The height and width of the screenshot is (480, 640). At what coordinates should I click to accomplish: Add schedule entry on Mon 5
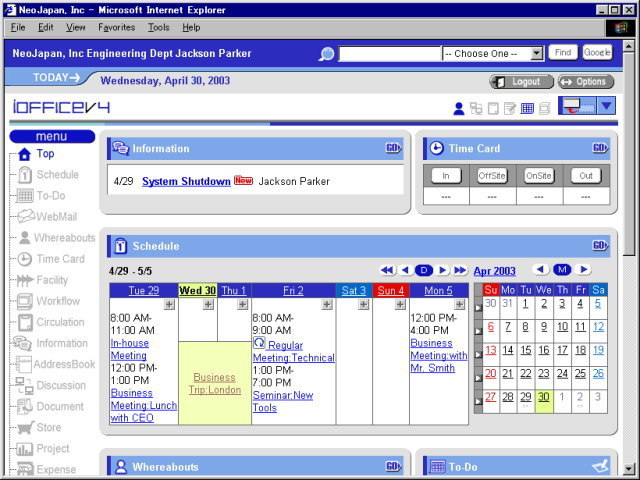pos(460,304)
